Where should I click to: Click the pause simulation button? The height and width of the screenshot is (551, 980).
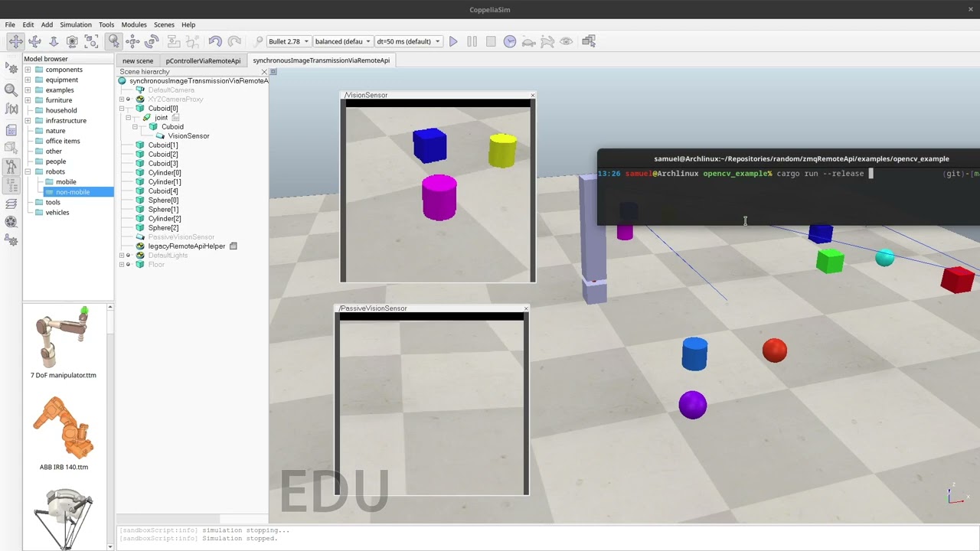472,41
